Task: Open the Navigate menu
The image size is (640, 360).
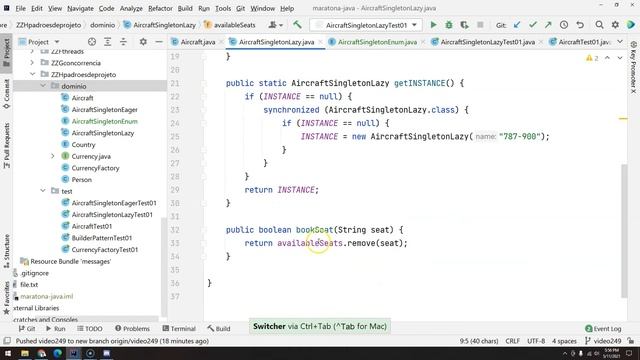Action: click(x=80, y=8)
